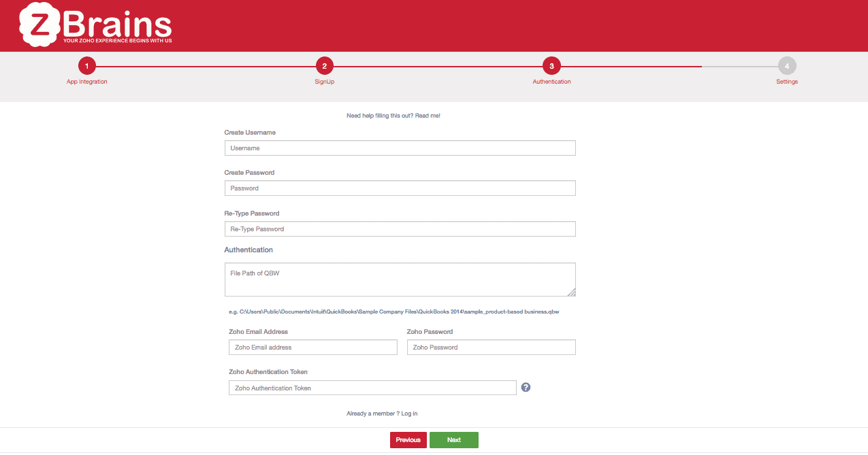Click the ZBrains logo
The height and width of the screenshot is (455, 868).
click(x=95, y=24)
